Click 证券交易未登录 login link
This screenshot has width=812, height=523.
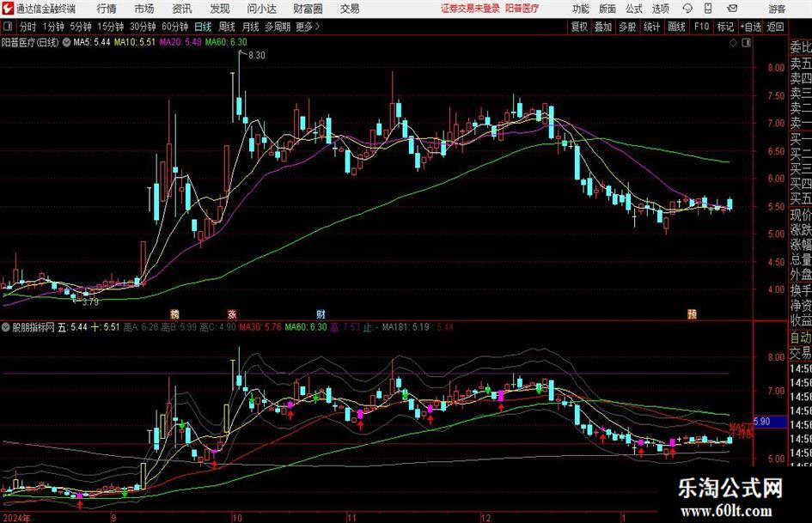coord(470,9)
